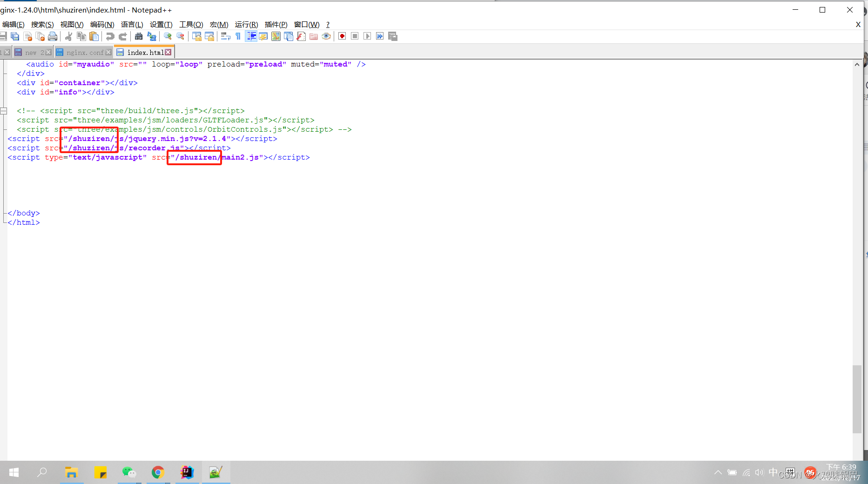
Task: Open Google Chrome from taskbar
Action: (158, 472)
